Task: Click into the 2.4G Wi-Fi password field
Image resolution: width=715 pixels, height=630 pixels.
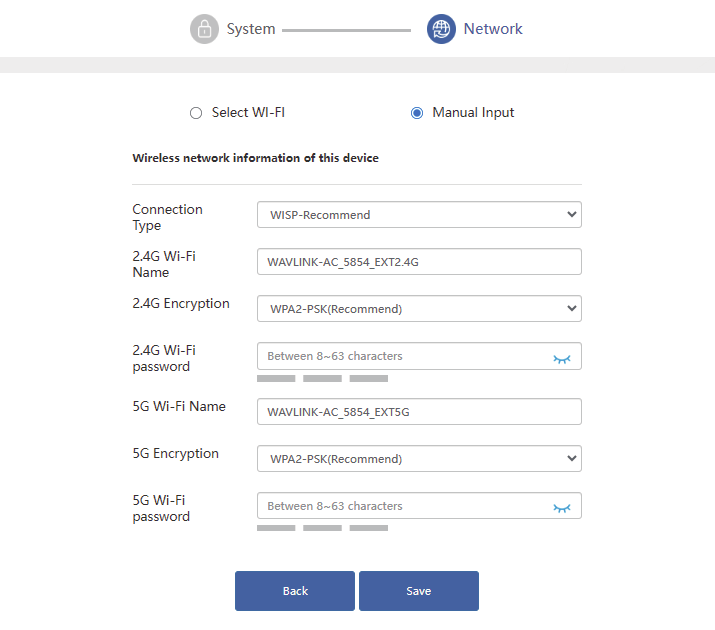Action: [400, 357]
